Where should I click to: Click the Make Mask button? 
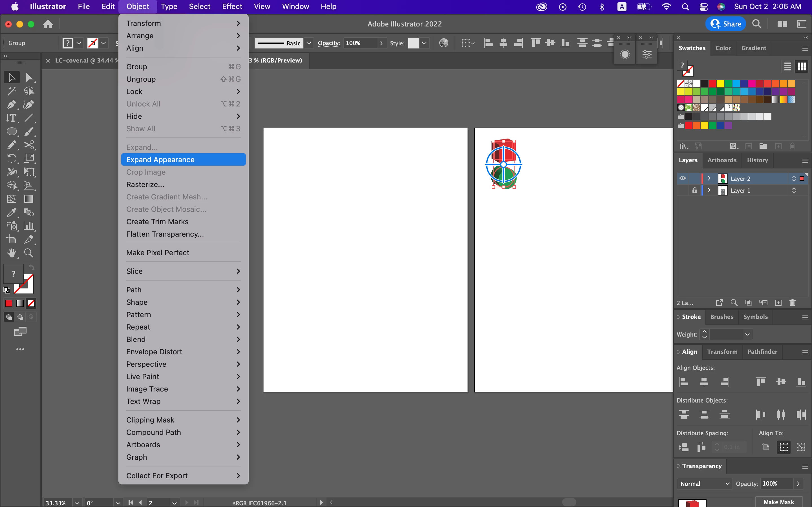click(x=778, y=502)
